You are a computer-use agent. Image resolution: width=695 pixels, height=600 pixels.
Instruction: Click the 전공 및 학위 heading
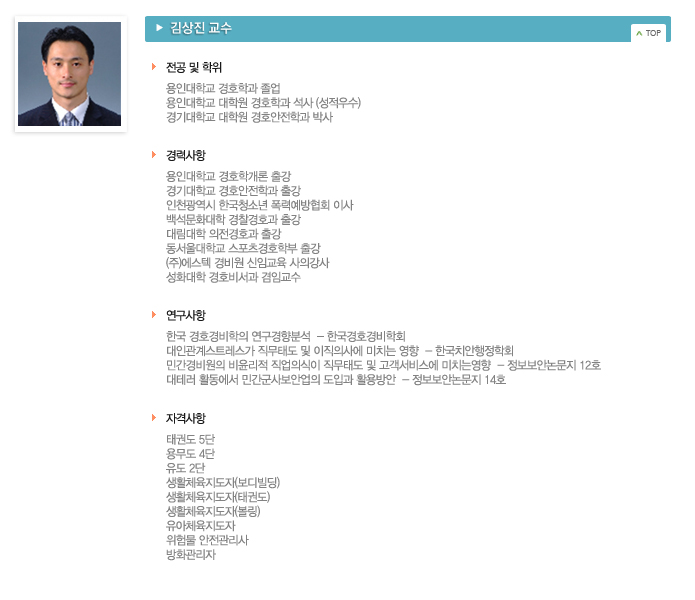click(x=194, y=67)
